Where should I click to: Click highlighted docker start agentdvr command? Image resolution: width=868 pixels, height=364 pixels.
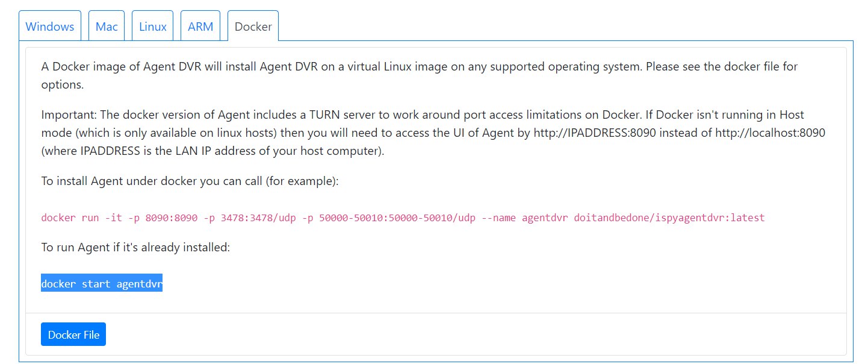(x=102, y=283)
